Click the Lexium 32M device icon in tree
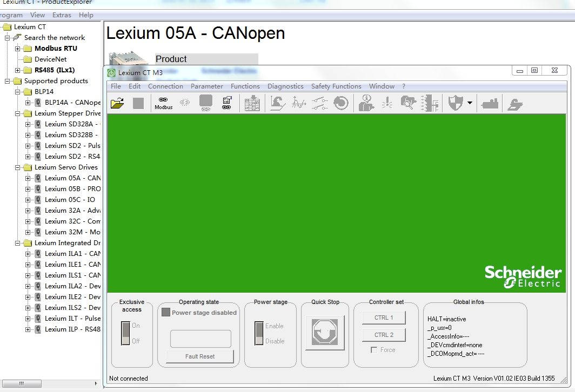Viewport: 575px width, 392px height. [x=38, y=232]
